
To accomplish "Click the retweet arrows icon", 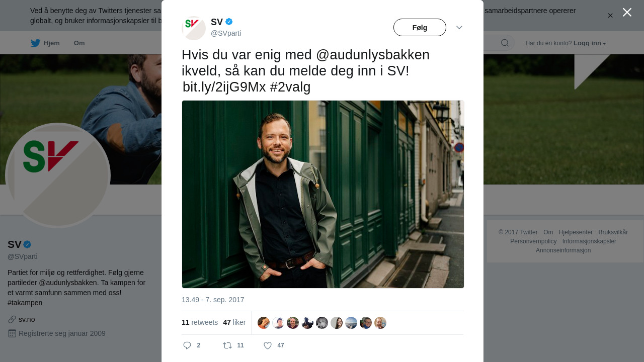I will coord(227,345).
